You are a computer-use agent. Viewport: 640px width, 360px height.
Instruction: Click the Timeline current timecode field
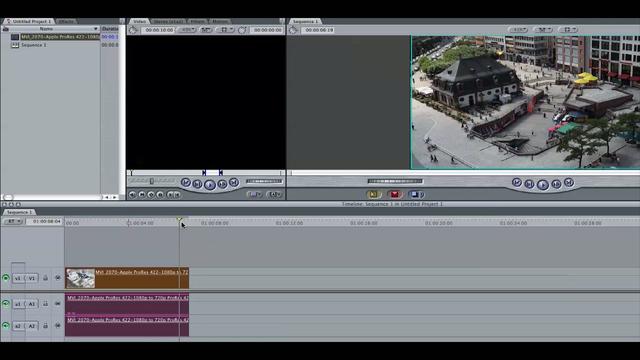point(45,221)
